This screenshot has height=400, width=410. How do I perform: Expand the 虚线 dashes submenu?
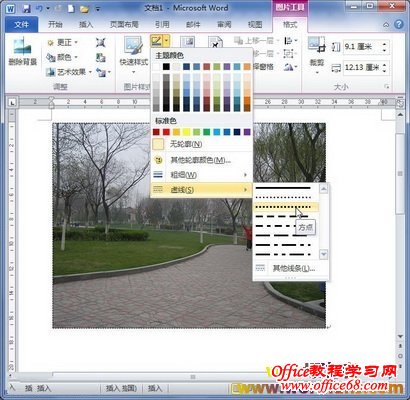coord(201,190)
